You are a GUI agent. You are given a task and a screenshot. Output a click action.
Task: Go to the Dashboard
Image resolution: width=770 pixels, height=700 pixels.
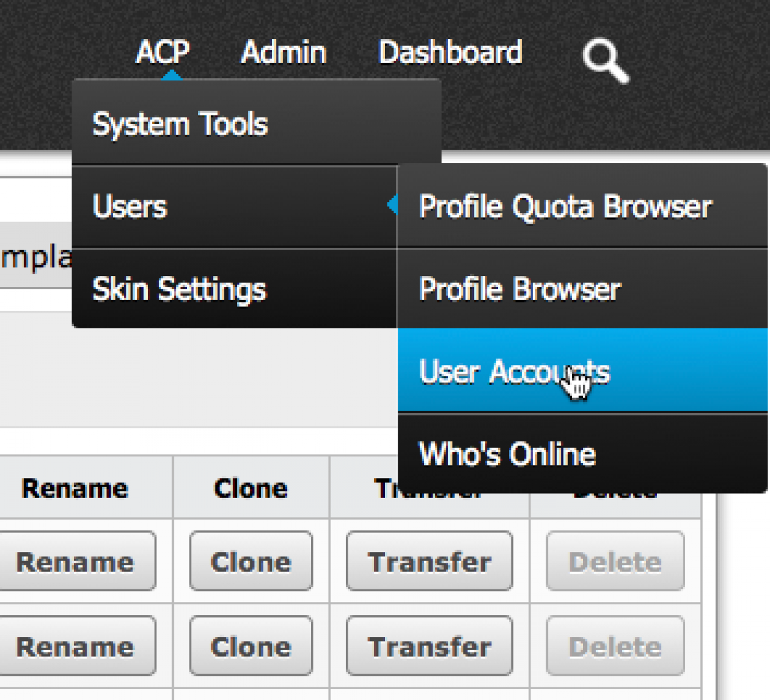click(450, 52)
